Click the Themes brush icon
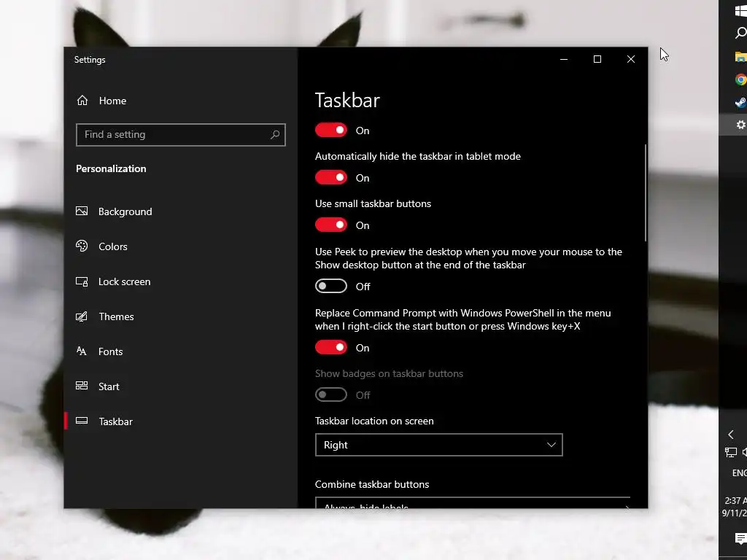Screen dimensions: 747x560 coord(82,316)
